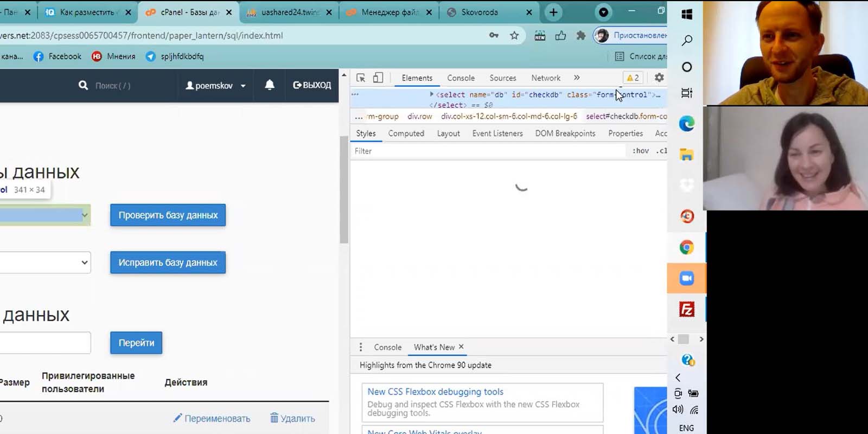Screen dimensions: 868x434
Task: Click the warnings counter badge showing 2
Action: [633, 78]
